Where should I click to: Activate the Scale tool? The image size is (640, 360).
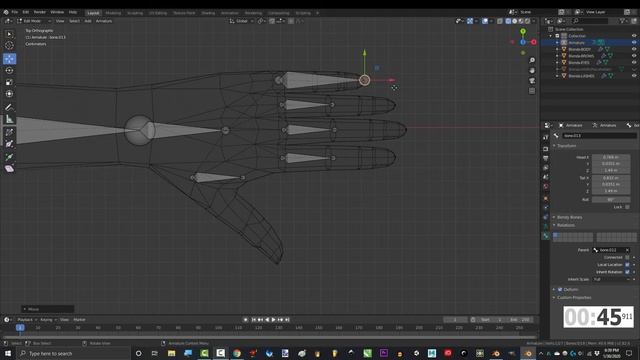(x=9, y=82)
